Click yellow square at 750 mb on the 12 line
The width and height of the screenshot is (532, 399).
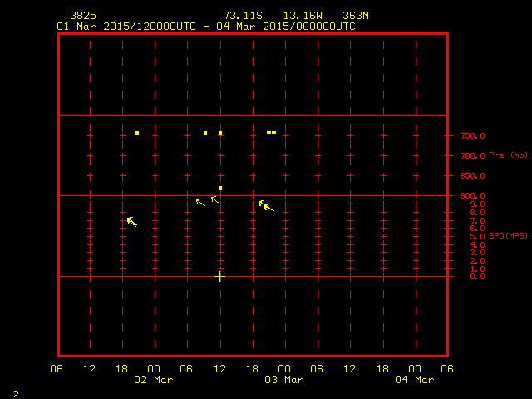(x=220, y=133)
